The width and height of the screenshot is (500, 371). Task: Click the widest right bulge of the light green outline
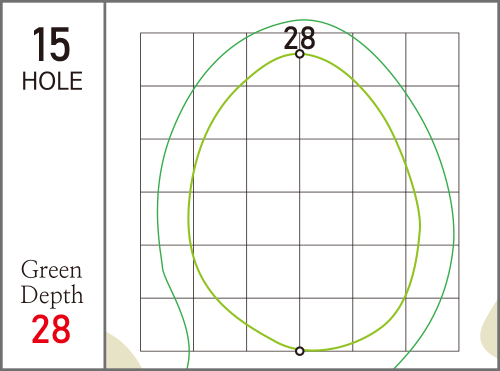point(420,225)
